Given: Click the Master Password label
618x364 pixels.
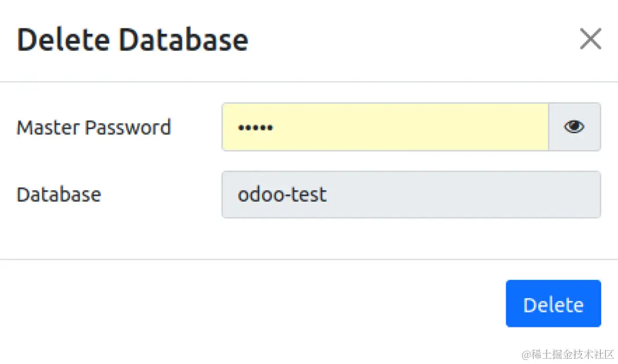Looking at the screenshot, I should click(x=93, y=128).
